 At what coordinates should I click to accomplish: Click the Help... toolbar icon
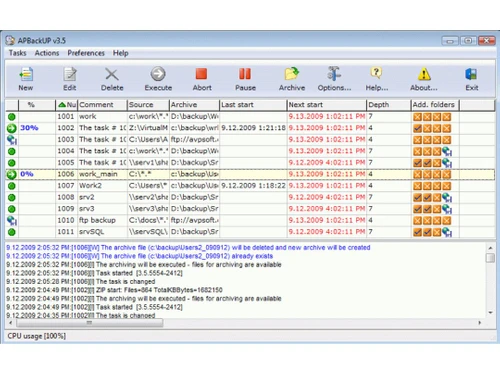click(x=376, y=73)
